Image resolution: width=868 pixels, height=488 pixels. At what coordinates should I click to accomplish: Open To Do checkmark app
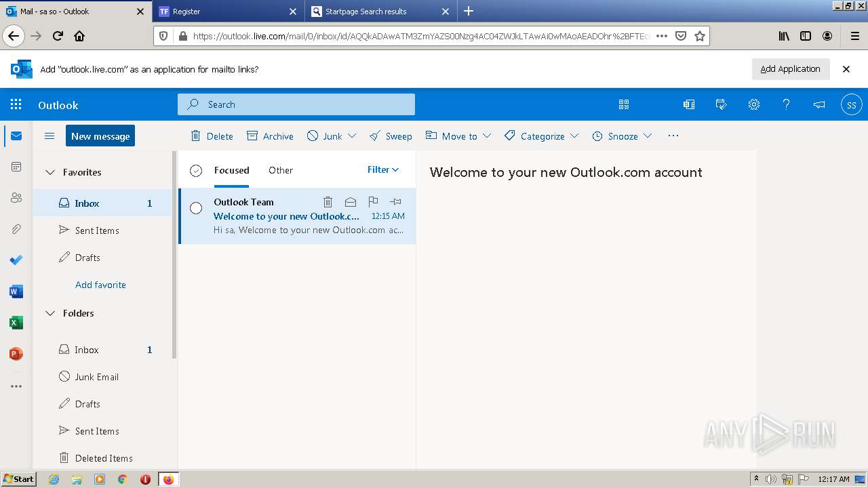16,260
